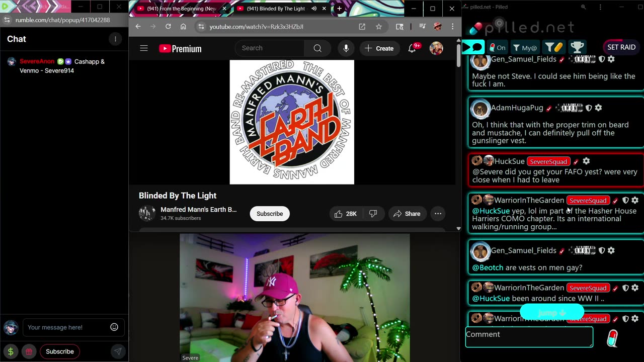Subscribe to Manfred Mann's Earth Band

270,214
